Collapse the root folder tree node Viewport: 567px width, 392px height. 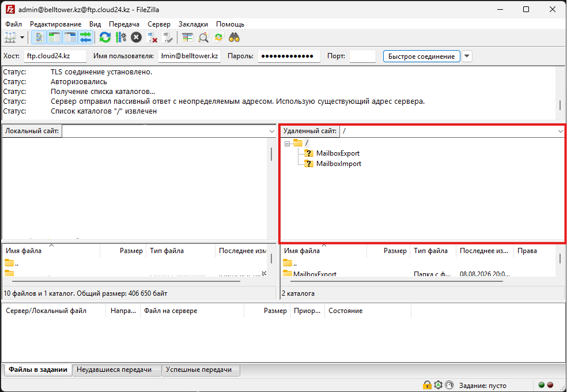pos(287,144)
